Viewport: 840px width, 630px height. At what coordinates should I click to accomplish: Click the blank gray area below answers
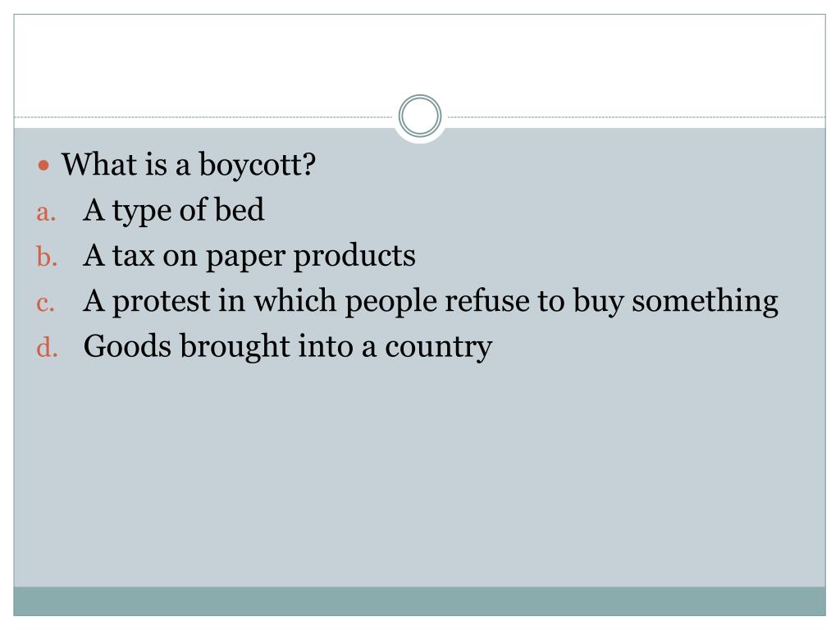(420, 476)
